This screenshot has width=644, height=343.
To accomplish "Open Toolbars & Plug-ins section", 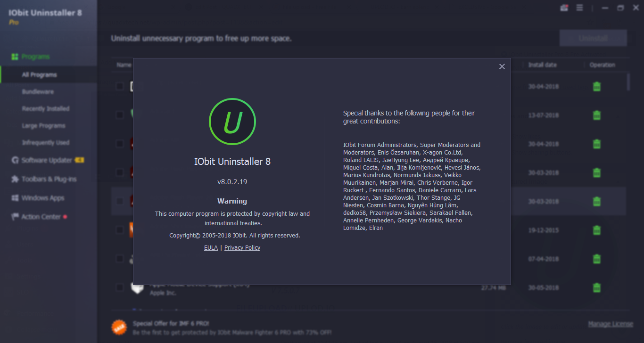I will pyautogui.click(x=49, y=179).
